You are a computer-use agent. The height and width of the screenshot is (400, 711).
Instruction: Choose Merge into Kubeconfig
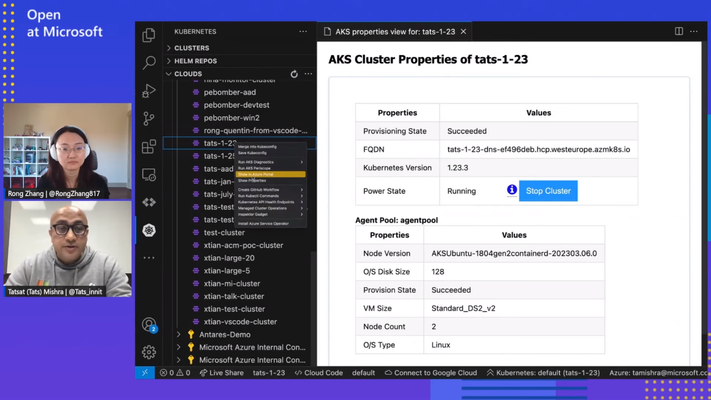pyautogui.click(x=270, y=146)
